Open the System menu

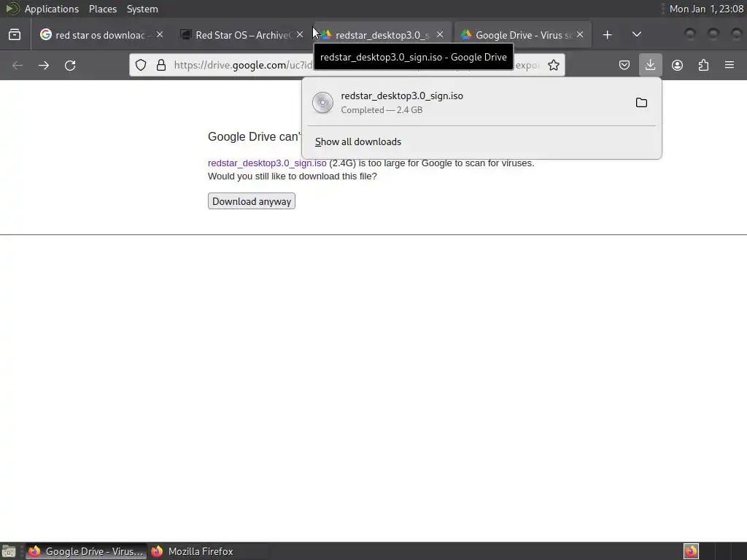tap(142, 9)
